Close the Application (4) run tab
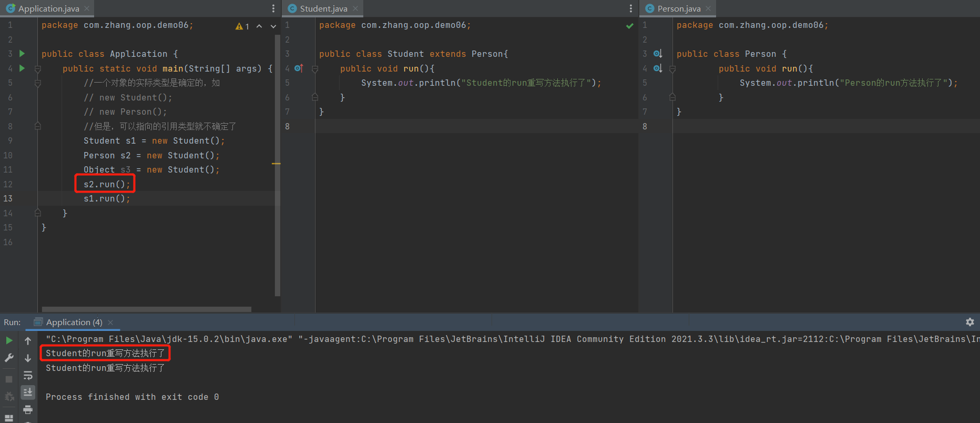This screenshot has width=980, height=423. point(110,322)
